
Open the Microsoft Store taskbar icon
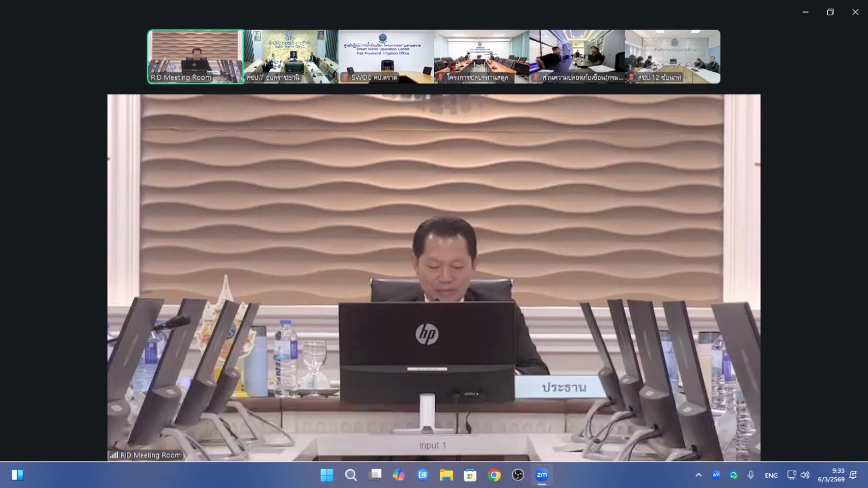[470, 475]
